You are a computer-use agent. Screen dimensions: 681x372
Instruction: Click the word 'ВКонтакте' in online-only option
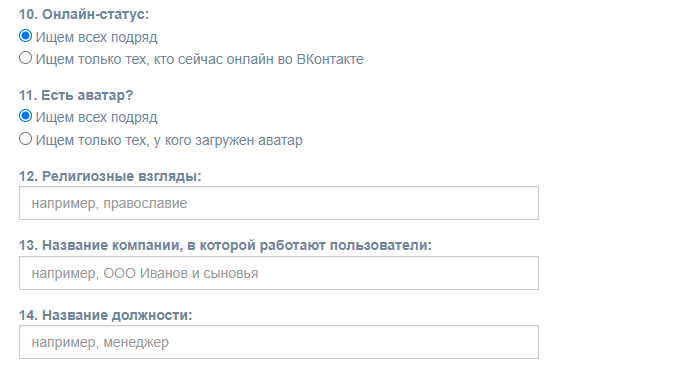point(330,59)
